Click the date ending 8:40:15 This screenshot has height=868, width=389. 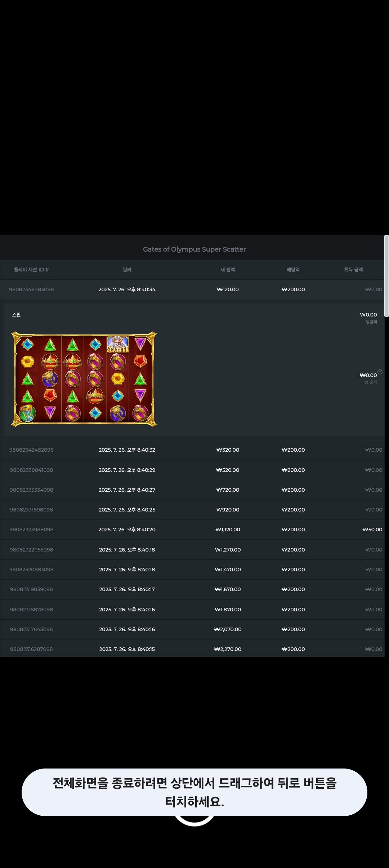click(x=127, y=649)
